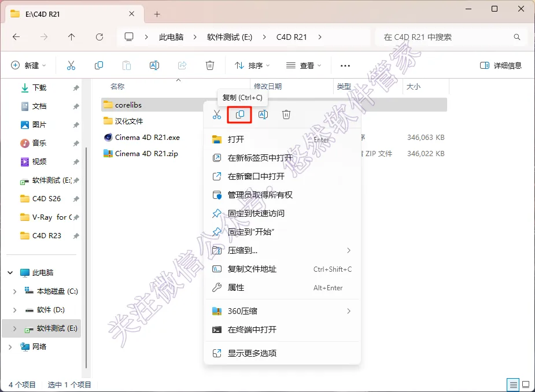Click the Rename icon in the context menu
The image size is (535, 392).
pyautogui.click(x=263, y=114)
